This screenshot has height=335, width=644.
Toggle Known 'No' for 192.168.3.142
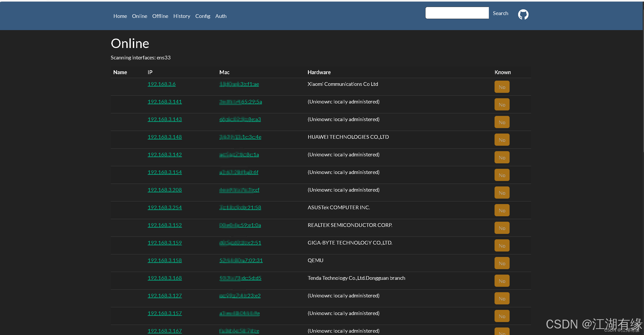click(x=502, y=157)
